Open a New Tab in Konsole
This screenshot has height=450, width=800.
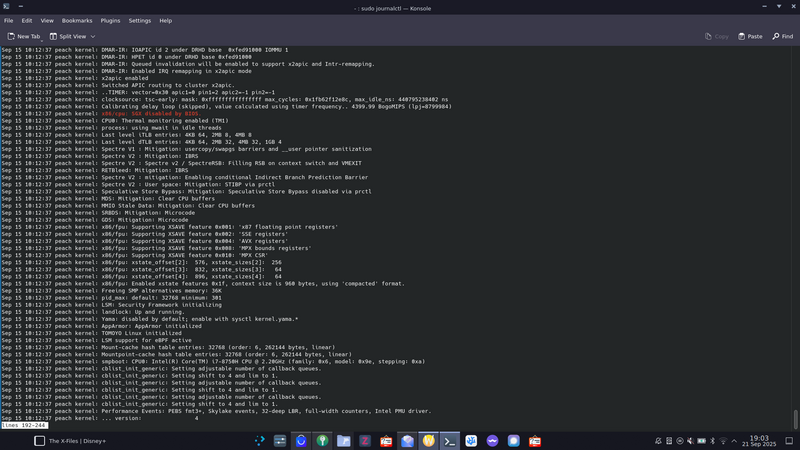point(23,36)
